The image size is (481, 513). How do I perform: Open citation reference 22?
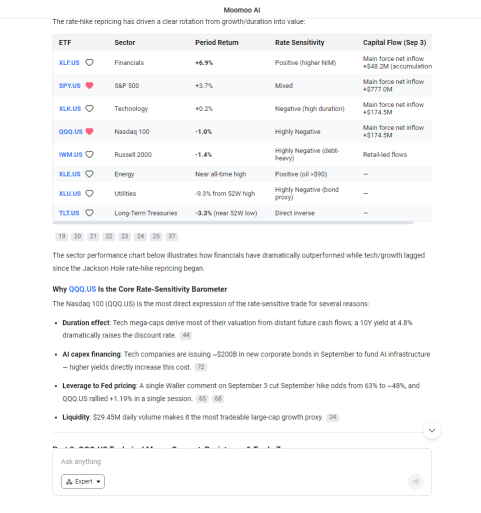109,236
